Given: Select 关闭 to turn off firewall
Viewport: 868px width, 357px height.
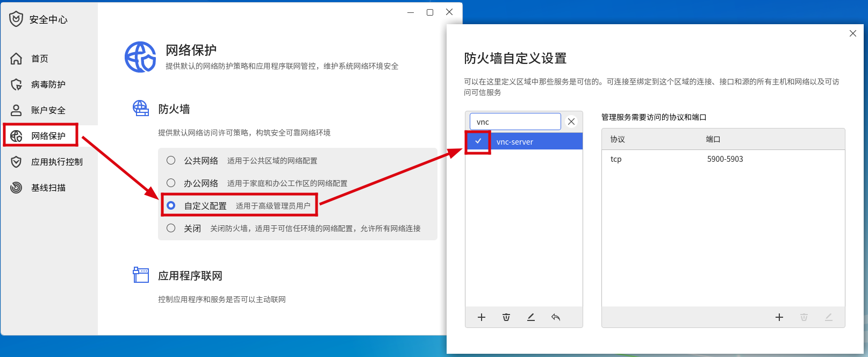Looking at the screenshot, I should point(171,228).
